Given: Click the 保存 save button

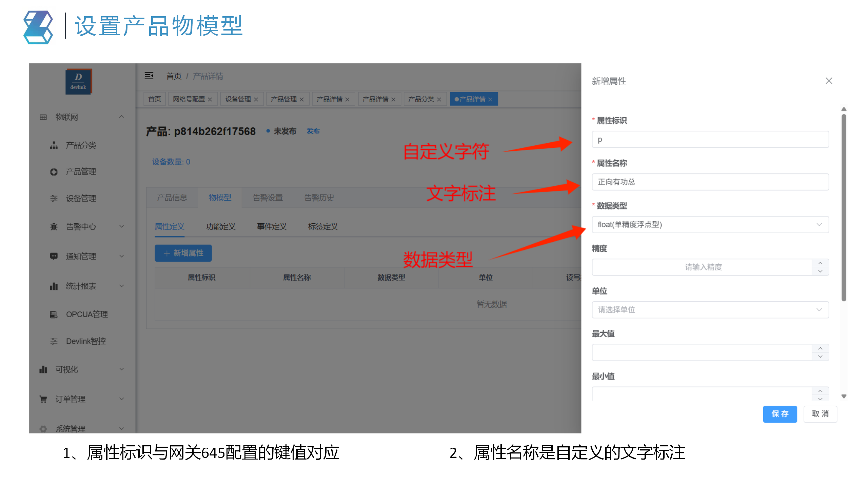Looking at the screenshot, I should pos(780,414).
